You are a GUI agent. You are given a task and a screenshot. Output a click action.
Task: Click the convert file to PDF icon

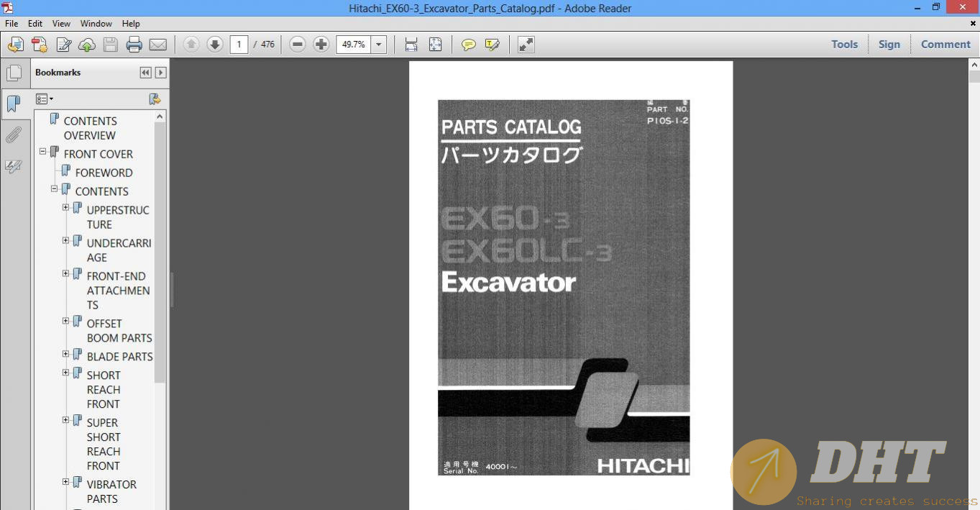pos(39,45)
